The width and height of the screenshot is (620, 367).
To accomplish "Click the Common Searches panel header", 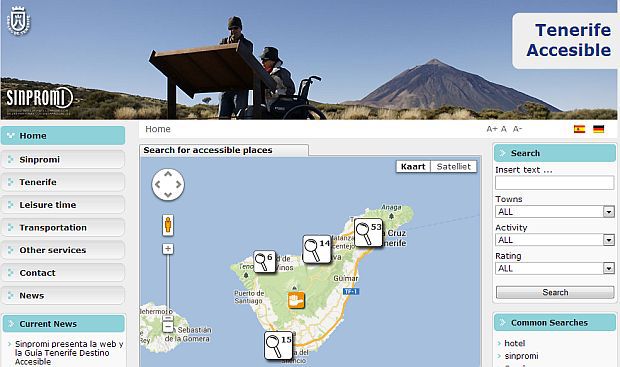I will 555,323.
